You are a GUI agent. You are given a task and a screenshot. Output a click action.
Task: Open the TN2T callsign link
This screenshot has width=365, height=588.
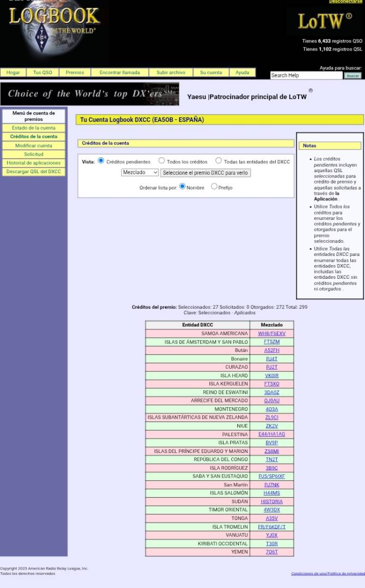(x=271, y=460)
